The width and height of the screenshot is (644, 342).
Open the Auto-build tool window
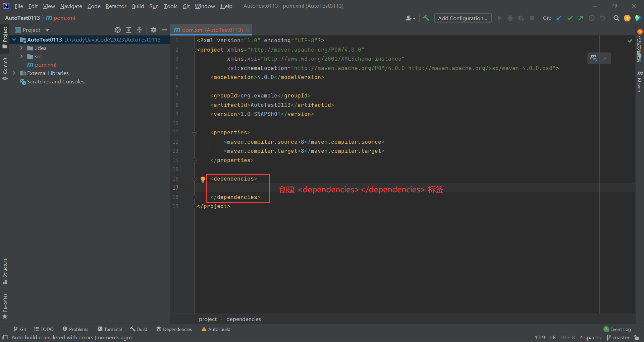coord(216,329)
